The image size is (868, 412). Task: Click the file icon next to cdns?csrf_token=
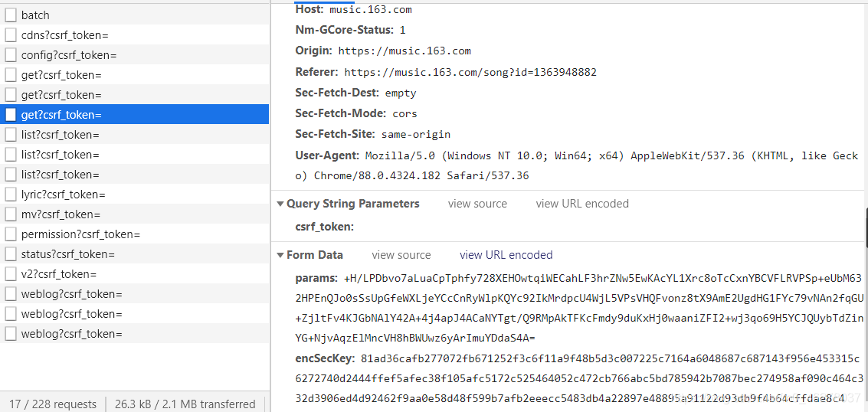(11, 34)
